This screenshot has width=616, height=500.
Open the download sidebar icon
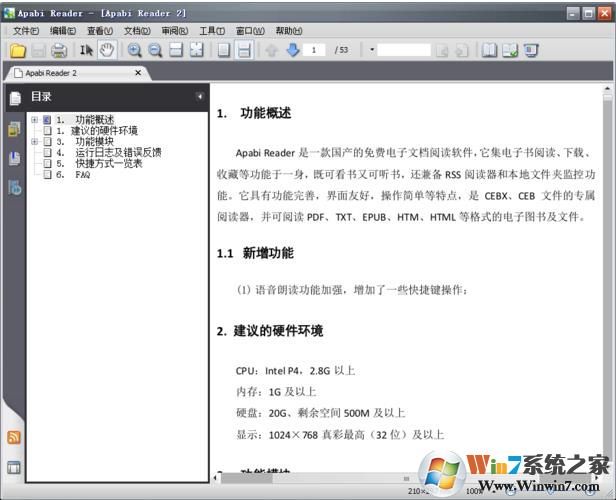point(15,158)
